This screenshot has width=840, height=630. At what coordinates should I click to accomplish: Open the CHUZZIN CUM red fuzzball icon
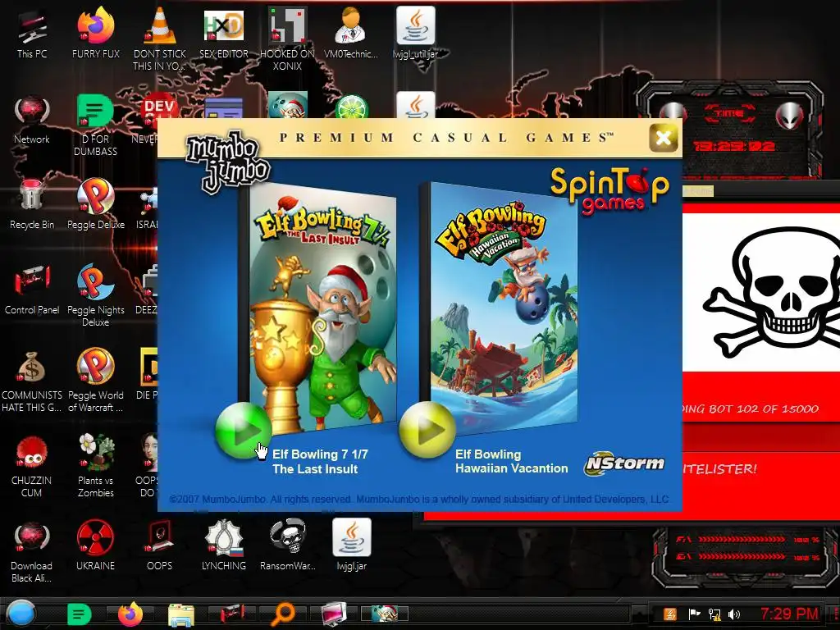(x=32, y=466)
